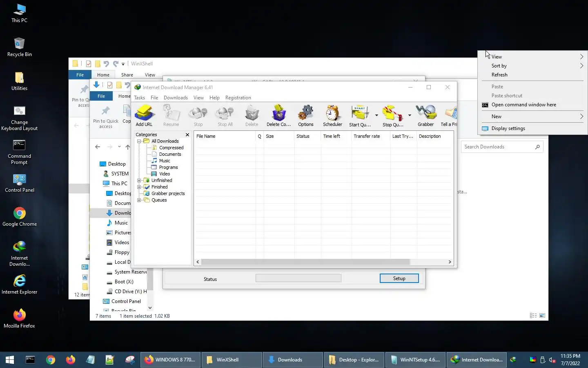Click the Resume toolbar icon

pyautogui.click(x=171, y=116)
